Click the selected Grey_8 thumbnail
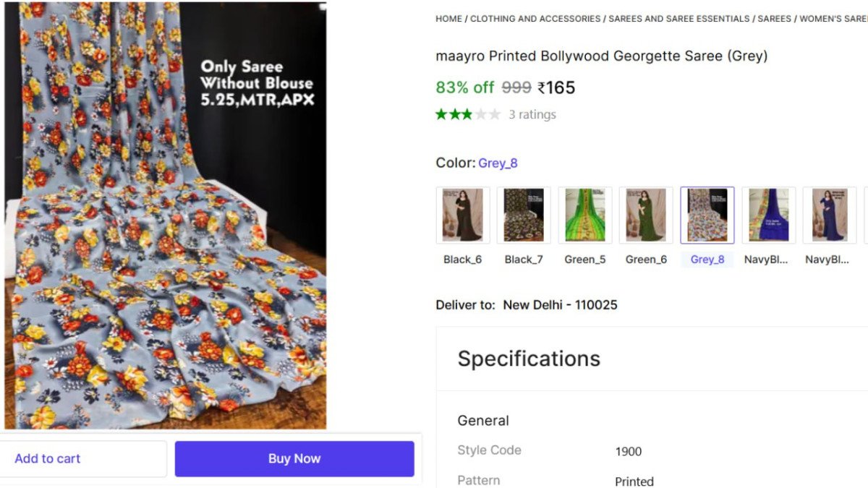 [707, 215]
